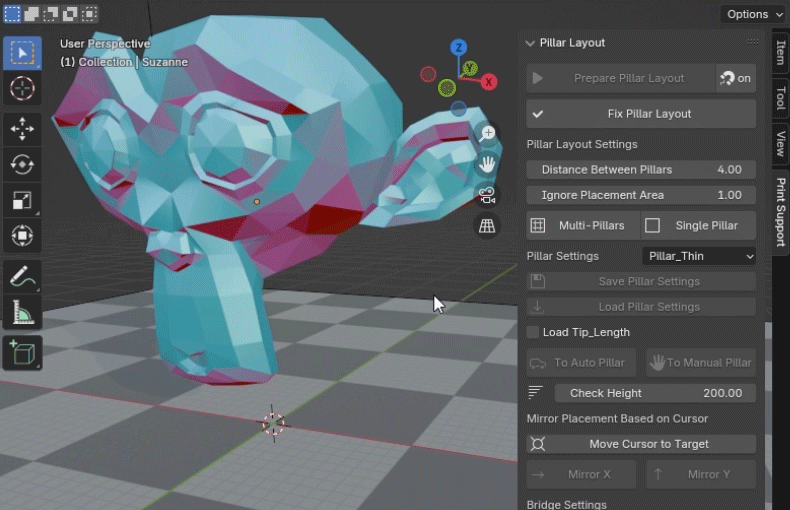790x510 pixels.
Task: Toggle the pillar layout 'on' button
Action: coord(736,78)
